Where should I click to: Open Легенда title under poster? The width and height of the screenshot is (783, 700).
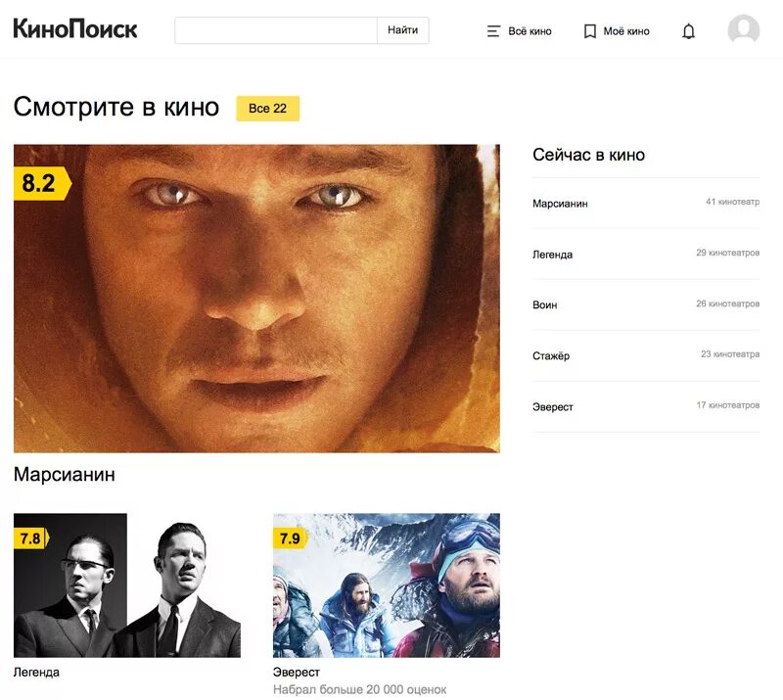36,673
